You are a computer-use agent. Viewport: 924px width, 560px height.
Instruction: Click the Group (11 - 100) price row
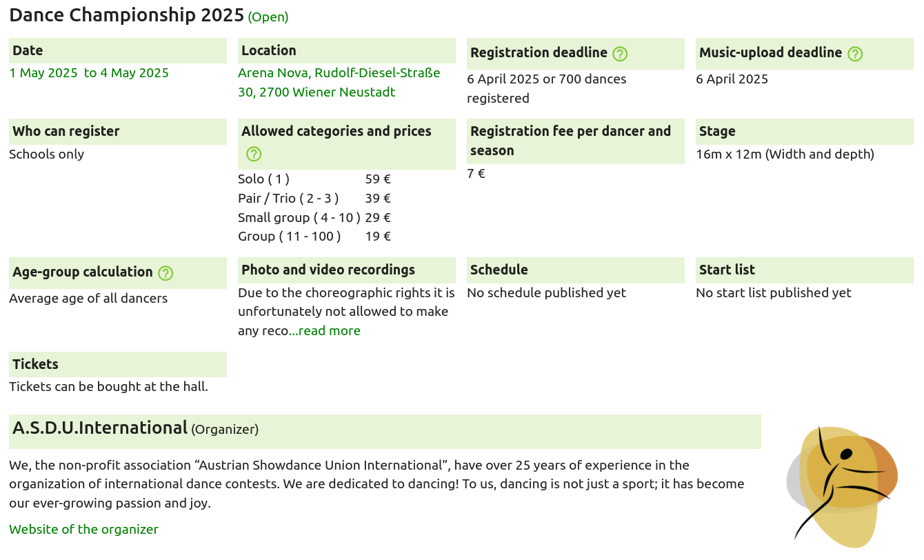click(314, 237)
